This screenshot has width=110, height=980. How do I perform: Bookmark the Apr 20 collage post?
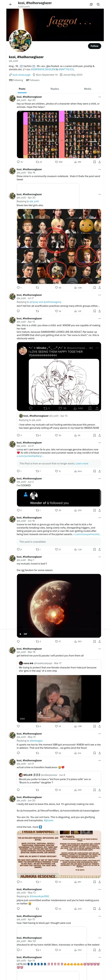[x=94, y=162]
